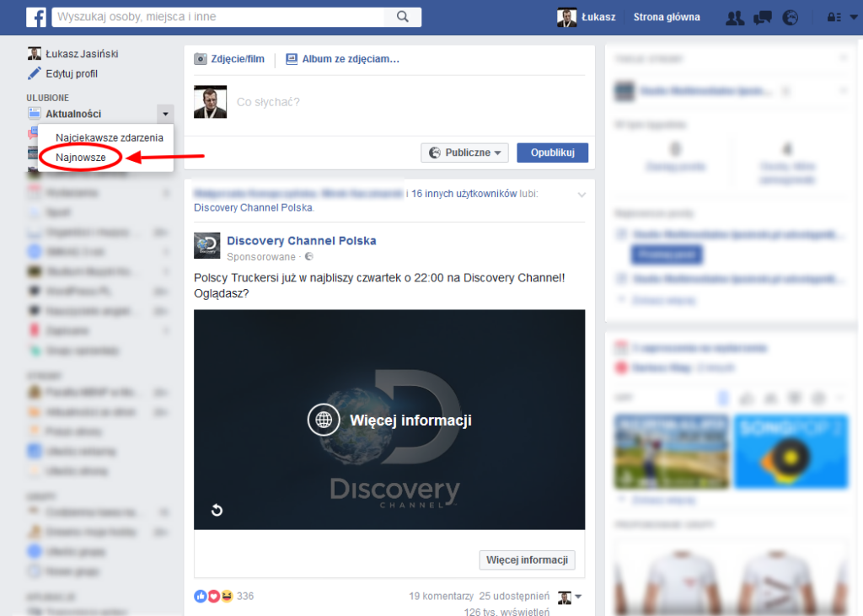Click the globe icon in video overlay
This screenshot has height=616, width=863.
pyautogui.click(x=324, y=420)
